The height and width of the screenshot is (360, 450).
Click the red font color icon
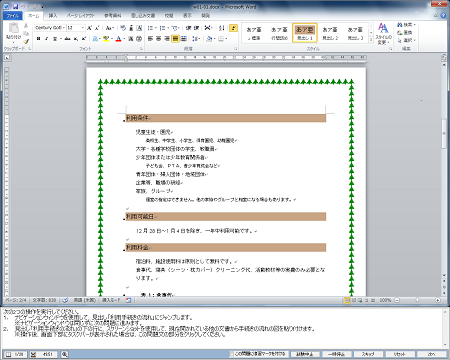pyautogui.click(x=118, y=39)
